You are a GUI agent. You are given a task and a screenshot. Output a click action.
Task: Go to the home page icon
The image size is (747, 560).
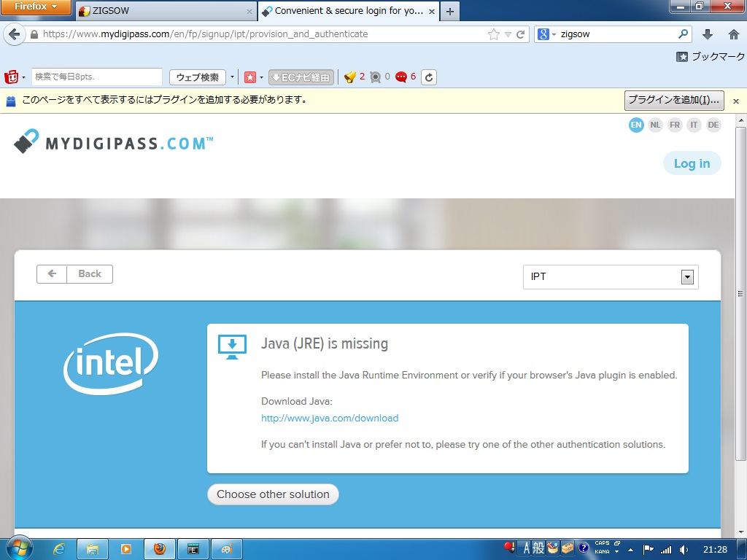tap(734, 34)
